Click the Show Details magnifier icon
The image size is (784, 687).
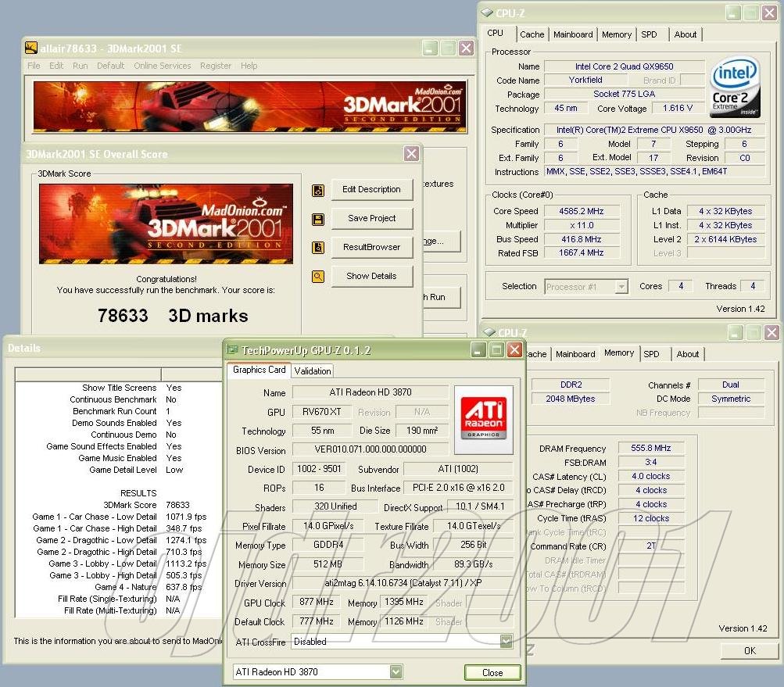318,277
